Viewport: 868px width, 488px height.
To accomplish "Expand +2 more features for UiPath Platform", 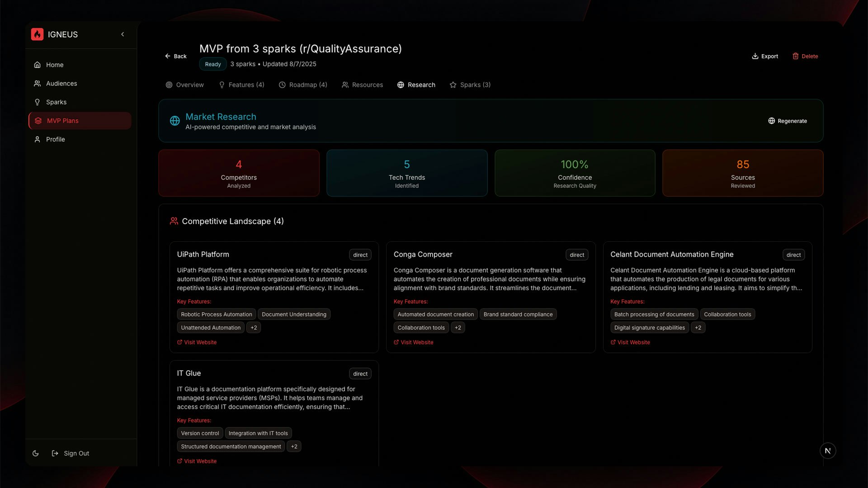I will tap(254, 328).
